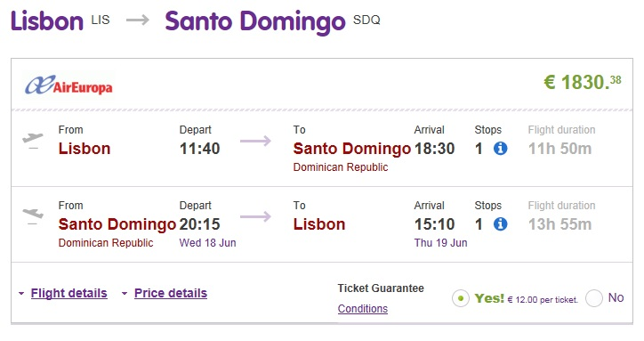The image size is (644, 341).
Task: Click the Lisbon heading title
Action: (x=47, y=21)
